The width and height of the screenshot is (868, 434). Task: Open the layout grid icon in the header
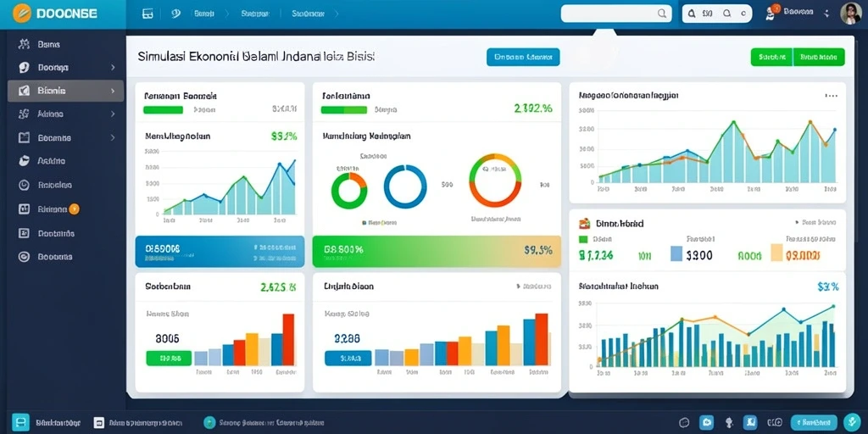[147, 14]
